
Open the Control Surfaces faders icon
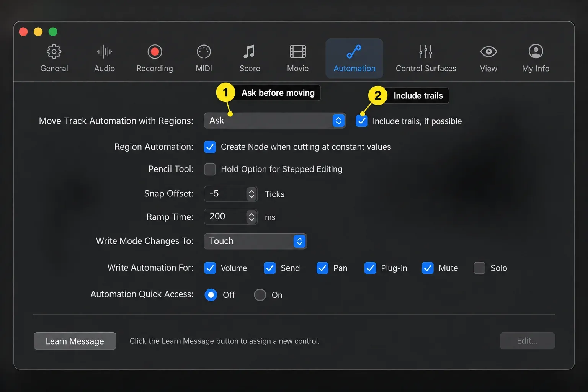[x=426, y=51]
